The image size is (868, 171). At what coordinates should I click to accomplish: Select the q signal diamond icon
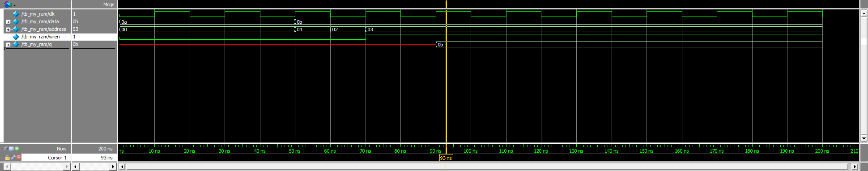point(16,44)
